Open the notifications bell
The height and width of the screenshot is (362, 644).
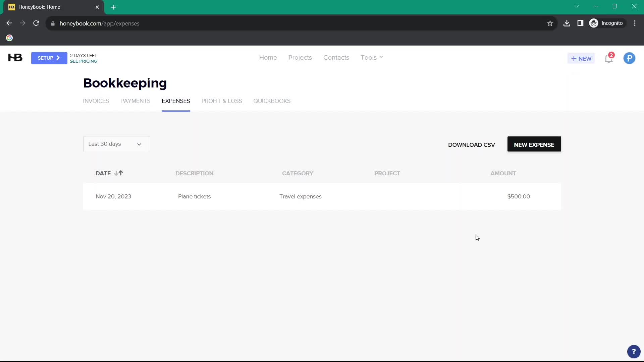609,58
